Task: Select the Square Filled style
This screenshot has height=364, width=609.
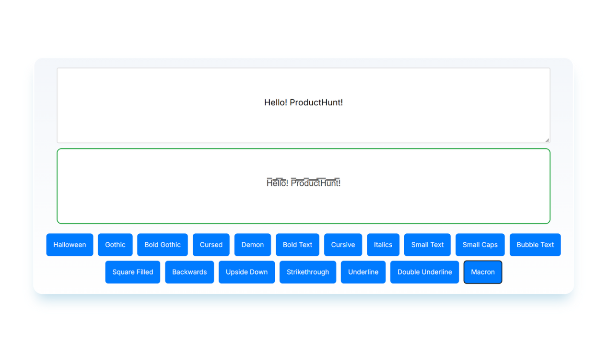Action: point(133,272)
